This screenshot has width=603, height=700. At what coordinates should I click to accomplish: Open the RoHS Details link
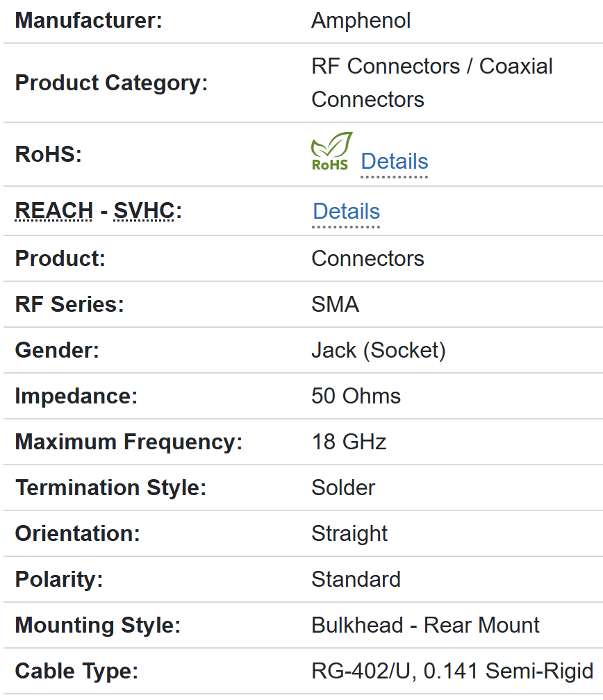tap(394, 161)
